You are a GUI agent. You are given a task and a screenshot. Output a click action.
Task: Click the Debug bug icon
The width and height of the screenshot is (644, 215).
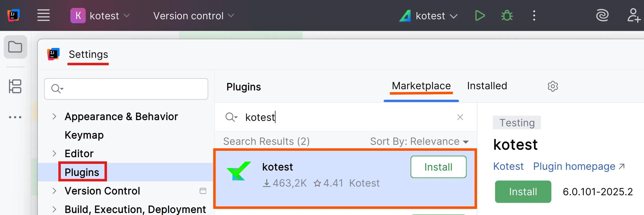click(x=506, y=16)
